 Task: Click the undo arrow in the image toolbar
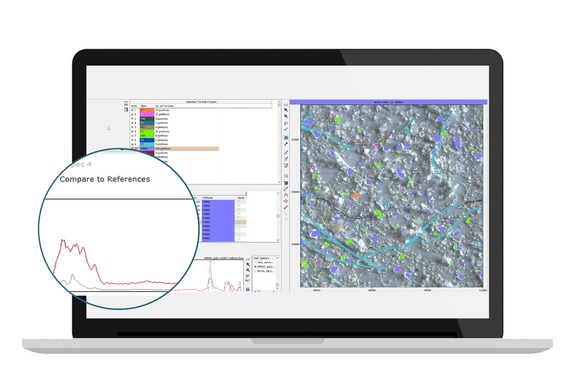(286, 213)
